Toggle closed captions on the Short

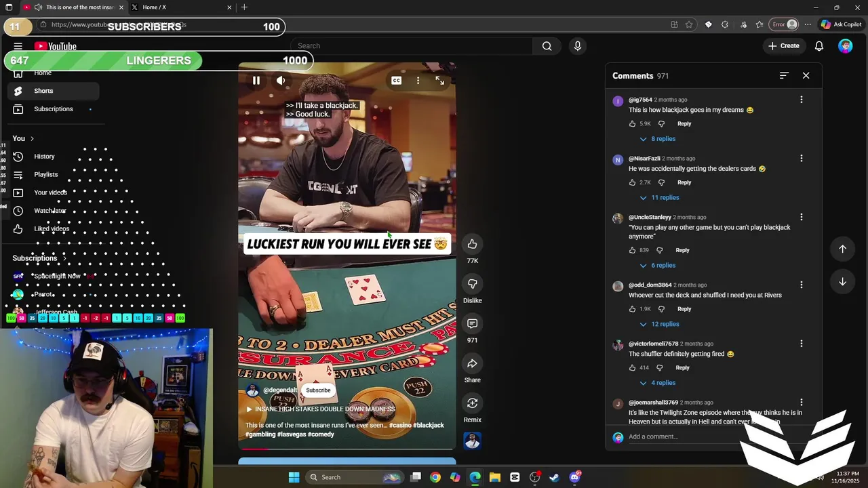[x=397, y=81]
